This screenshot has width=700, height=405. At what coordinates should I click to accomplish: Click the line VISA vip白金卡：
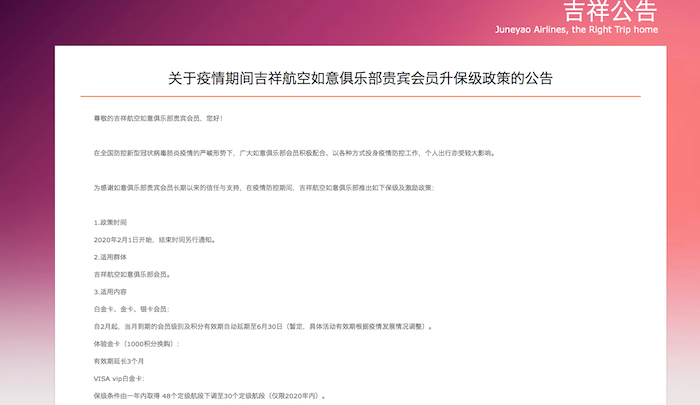tap(119, 379)
